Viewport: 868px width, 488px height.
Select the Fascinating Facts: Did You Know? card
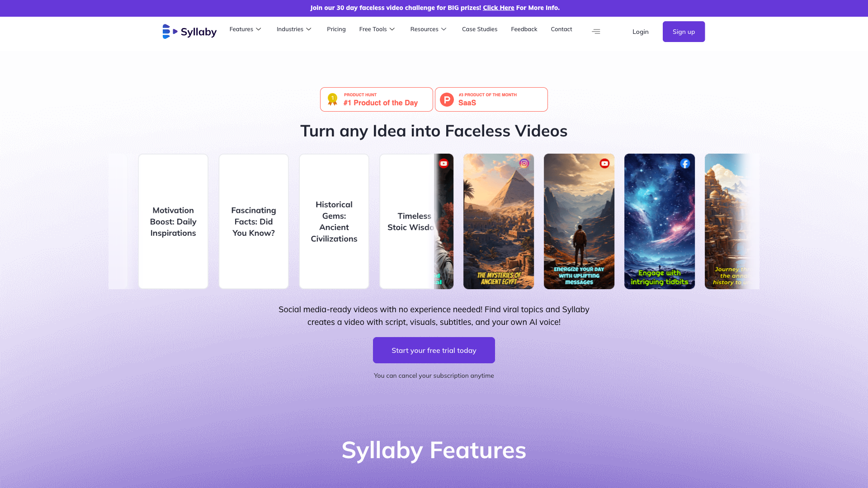click(254, 221)
